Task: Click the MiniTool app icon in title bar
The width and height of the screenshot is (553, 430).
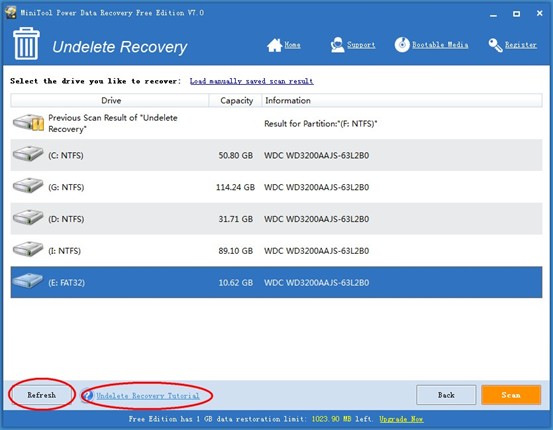Action: [x=11, y=12]
